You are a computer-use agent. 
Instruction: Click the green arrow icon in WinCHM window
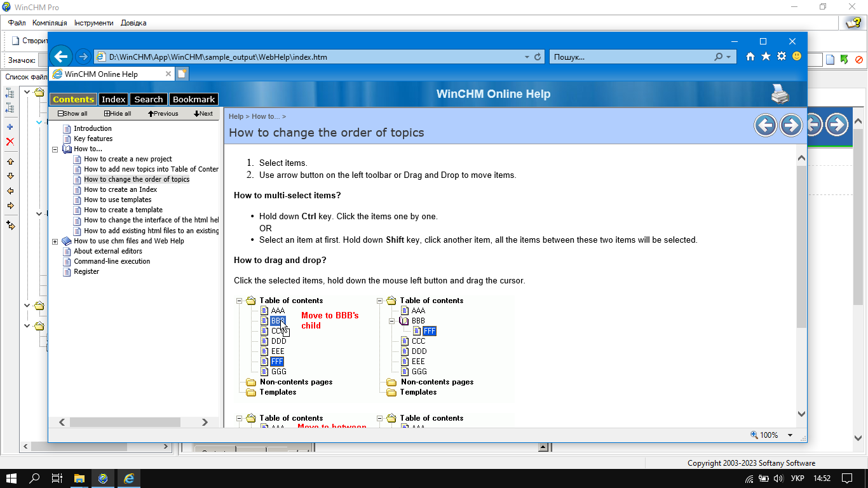(844, 60)
